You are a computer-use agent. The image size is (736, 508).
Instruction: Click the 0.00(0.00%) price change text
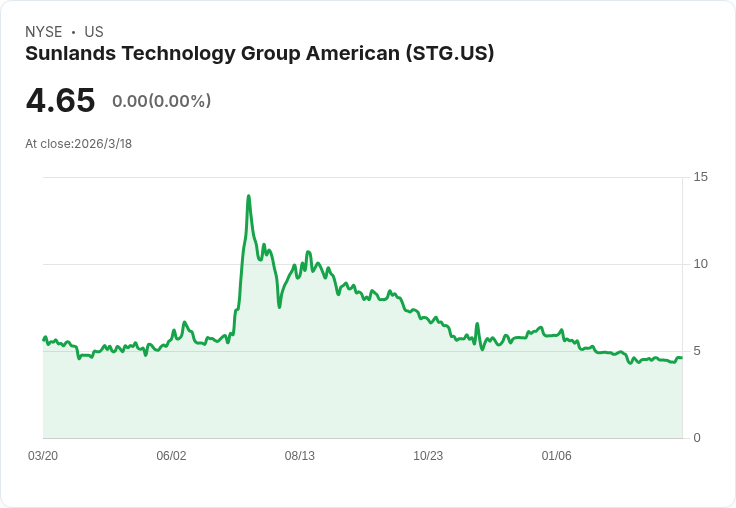(x=161, y=101)
